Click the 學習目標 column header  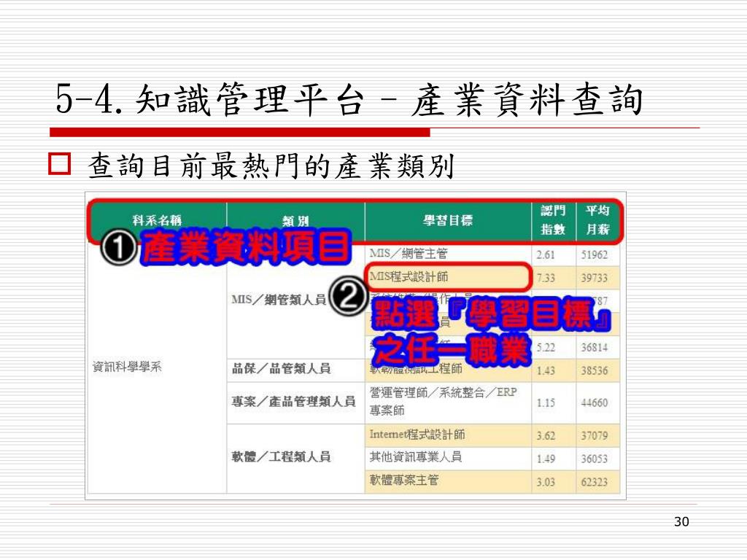pos(448,220)
